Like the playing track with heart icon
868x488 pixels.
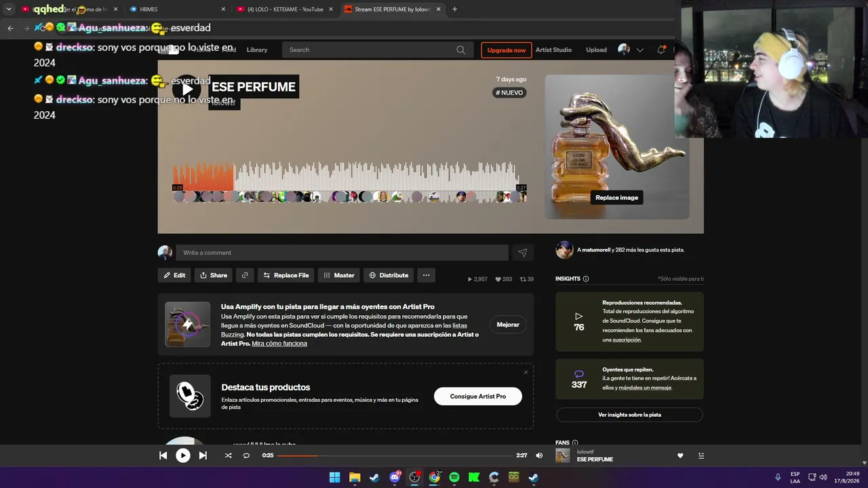click(x=680, y=455)
